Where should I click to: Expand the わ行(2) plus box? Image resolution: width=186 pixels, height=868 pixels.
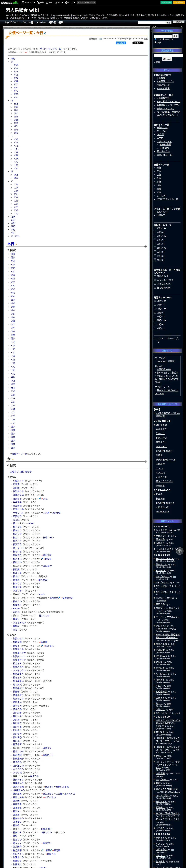(x=155, y=260)
